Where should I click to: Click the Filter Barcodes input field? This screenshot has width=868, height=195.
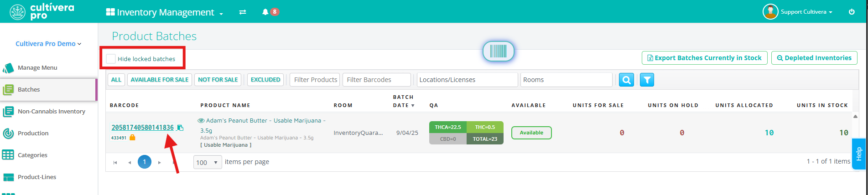[x=376, y=80]
